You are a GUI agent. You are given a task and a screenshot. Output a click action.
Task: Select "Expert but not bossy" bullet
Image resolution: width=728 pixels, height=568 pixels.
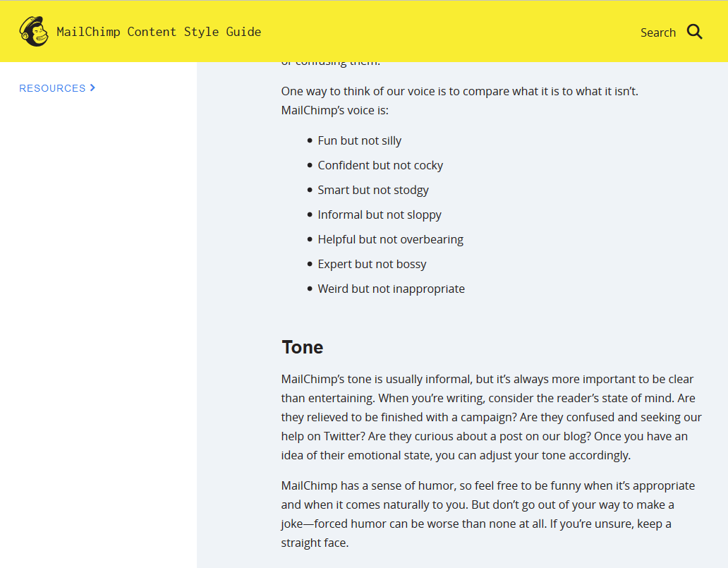[x=372, y=264]
